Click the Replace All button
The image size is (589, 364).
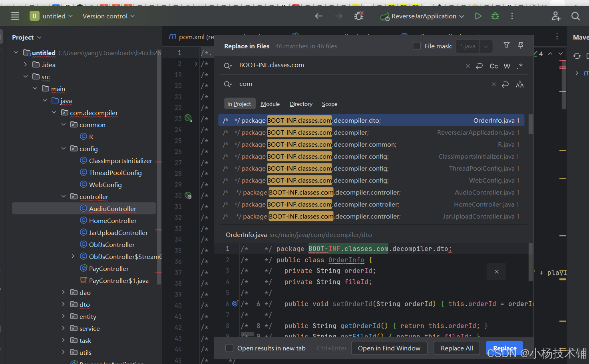[x=457, y=348]
